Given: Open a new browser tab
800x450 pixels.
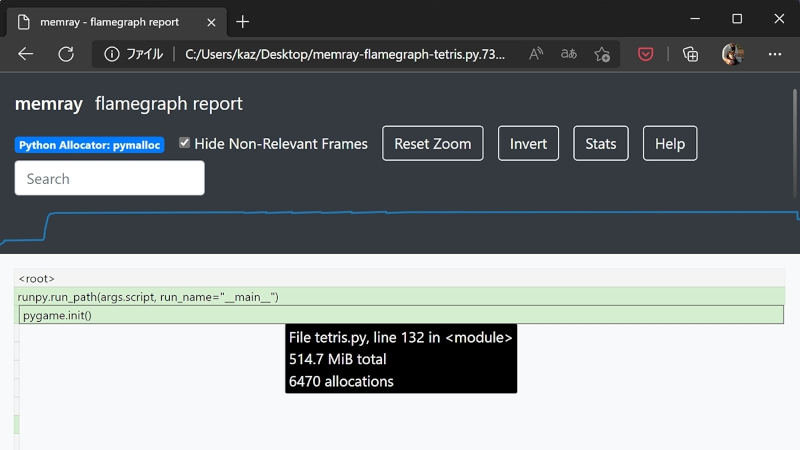Looking at the screenshot, I should (x=242, y=22).
